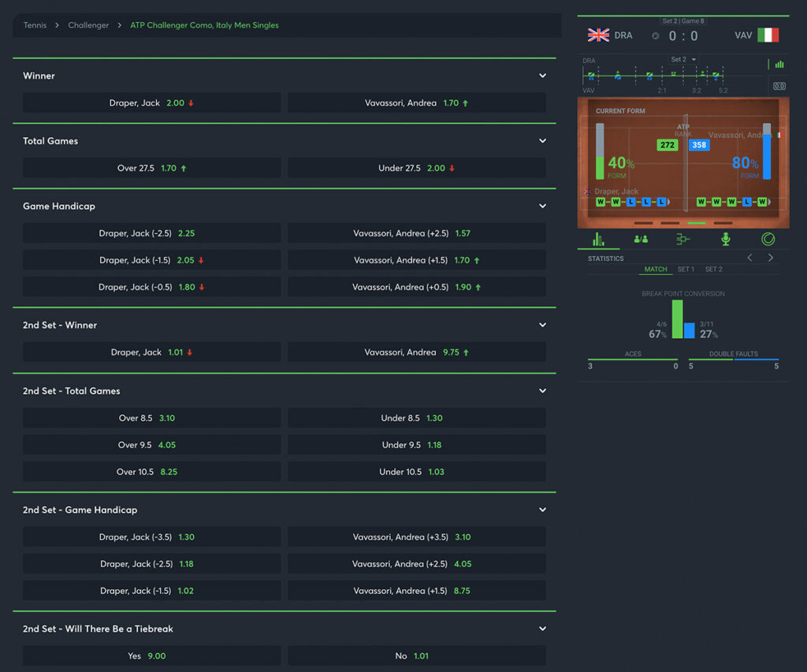Click the Aces comparison bar
Image resolution: width=807 pixels, height=672 pixels.
click(633, 359)
